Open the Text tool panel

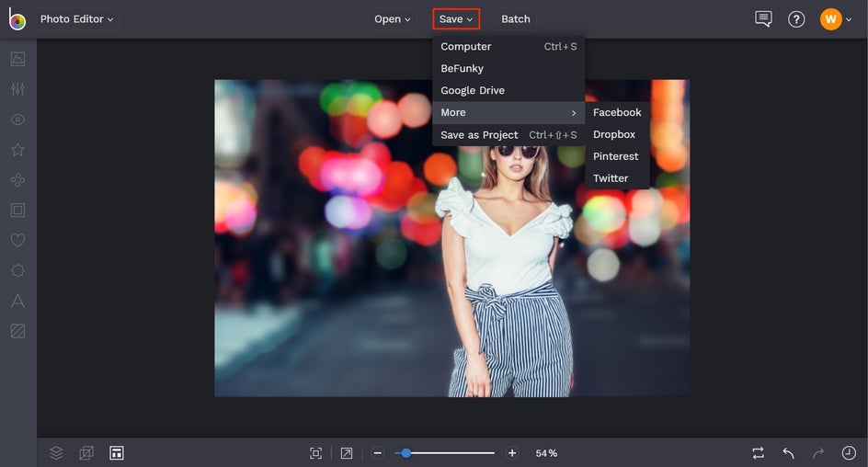coord(17,301)
